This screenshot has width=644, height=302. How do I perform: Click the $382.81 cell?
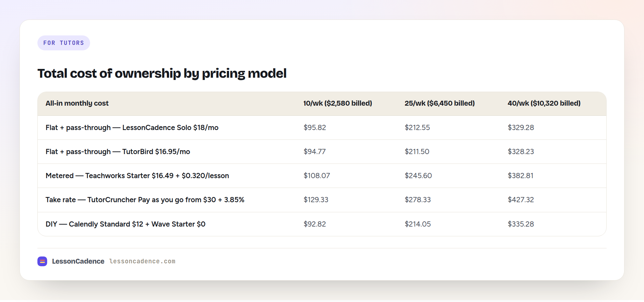(x=520, y=176)
